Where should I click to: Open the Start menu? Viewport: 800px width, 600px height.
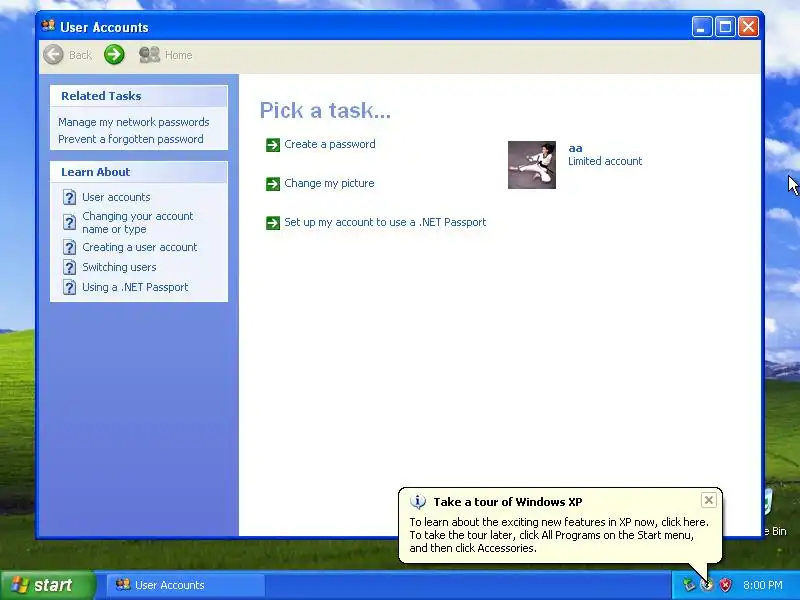(x=48, y=585)
